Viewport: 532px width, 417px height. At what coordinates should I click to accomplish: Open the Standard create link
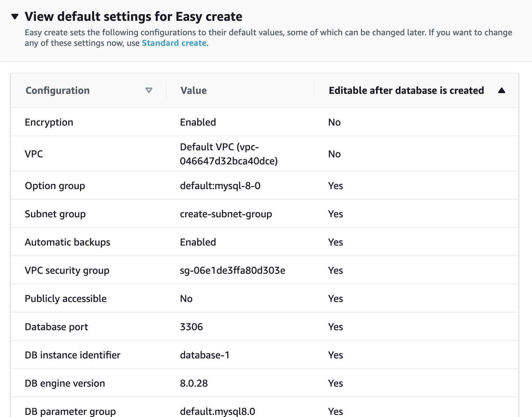pos(174,43)
